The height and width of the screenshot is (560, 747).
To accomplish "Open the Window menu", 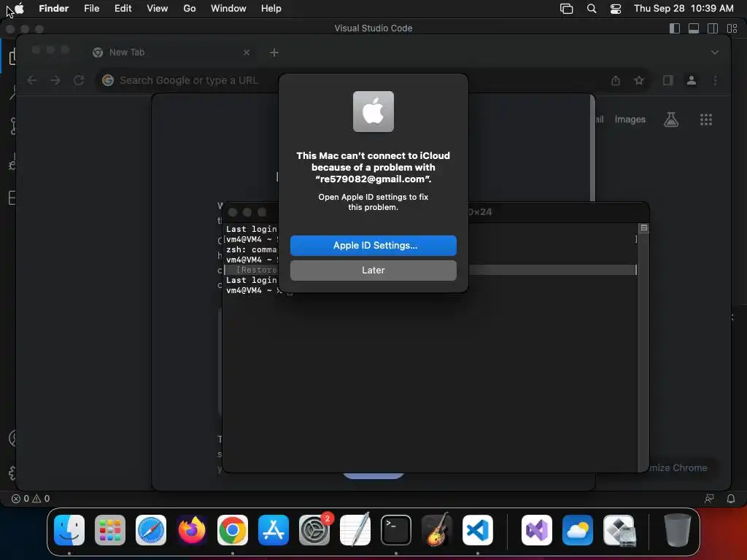I will click(x=228, y=8).
